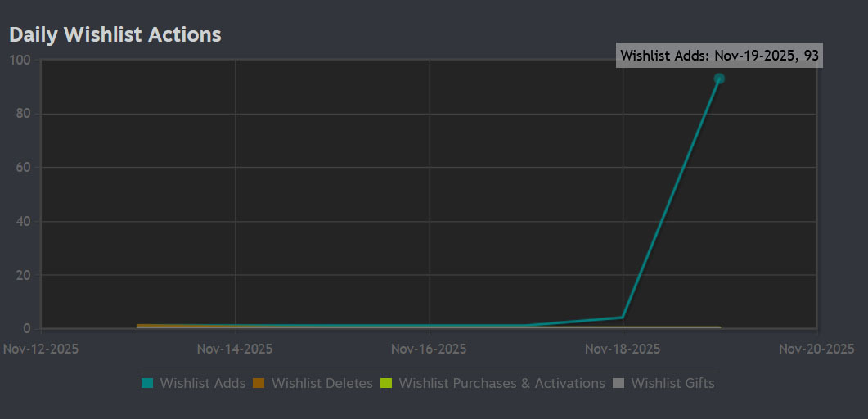Select the highlighted Nov-19 data point marker
Screen dimensions: 868x419
719,79
